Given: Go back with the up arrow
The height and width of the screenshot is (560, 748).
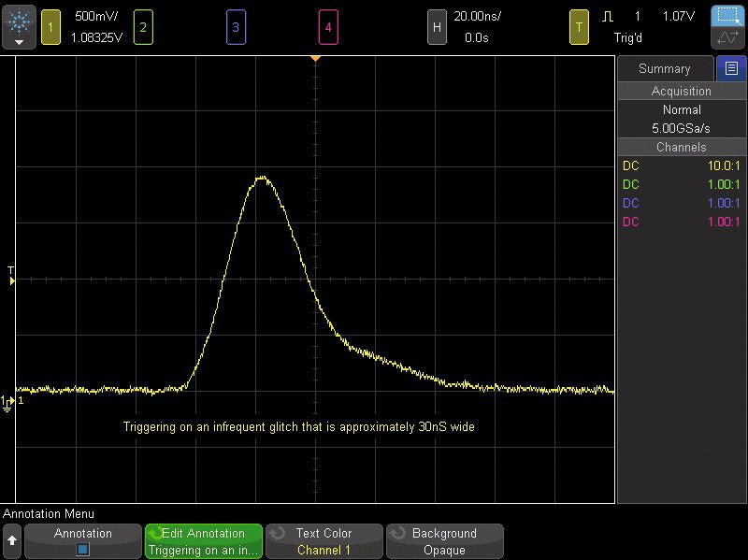Looking at the screenshot, I should click(x=12, y=541).
